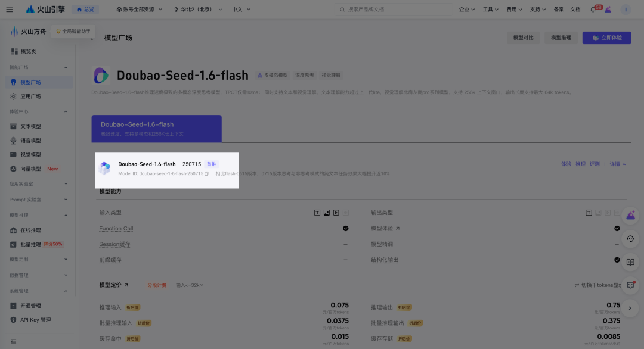Collapse the 详情 details toggle
Image resolution: width=644 pixels, height=349 pixels.
[x=618, y=164]
